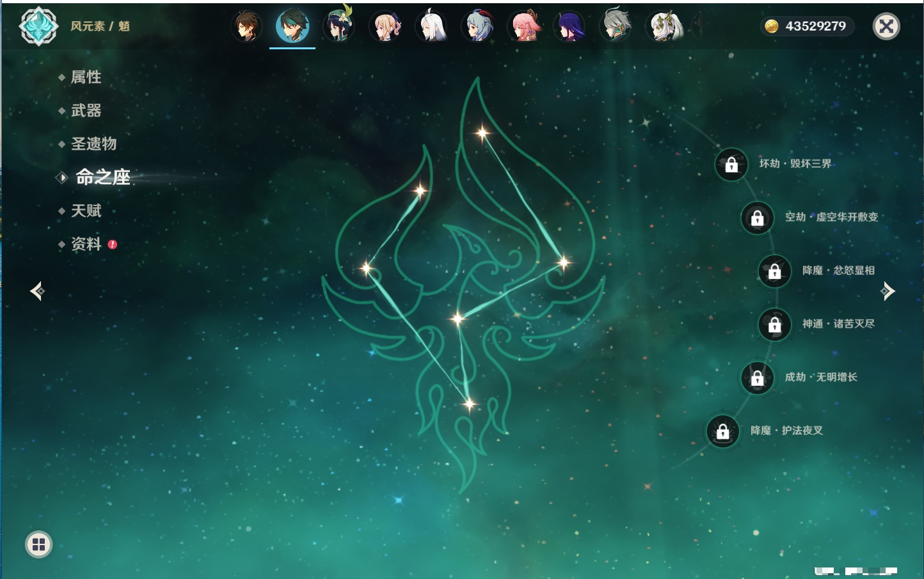924x579 pixels.
Task: Select the blue-haired Ganyu portrait
Action: point(478,27)
